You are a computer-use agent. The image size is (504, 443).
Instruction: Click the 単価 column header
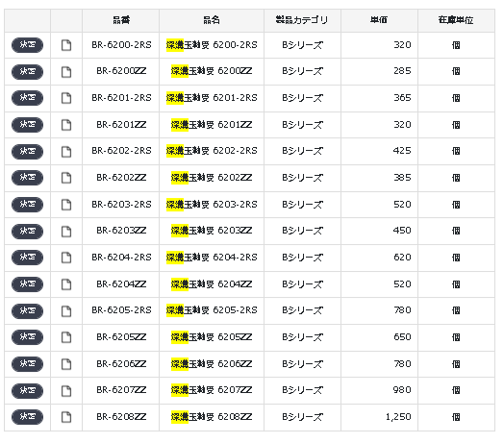(x=379, y=20)
